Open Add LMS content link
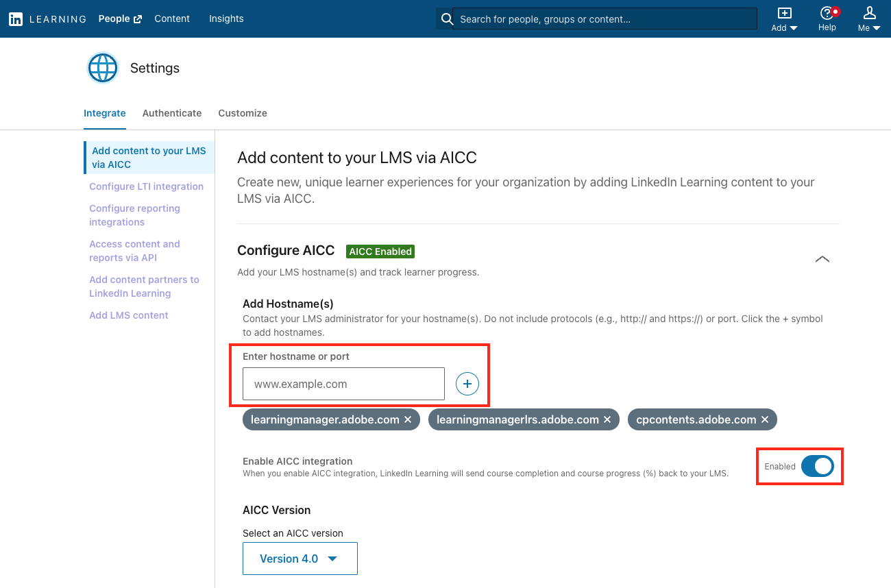Image resolution: width=891 pixels, height=588 pixels. click(x=129, y=315)
